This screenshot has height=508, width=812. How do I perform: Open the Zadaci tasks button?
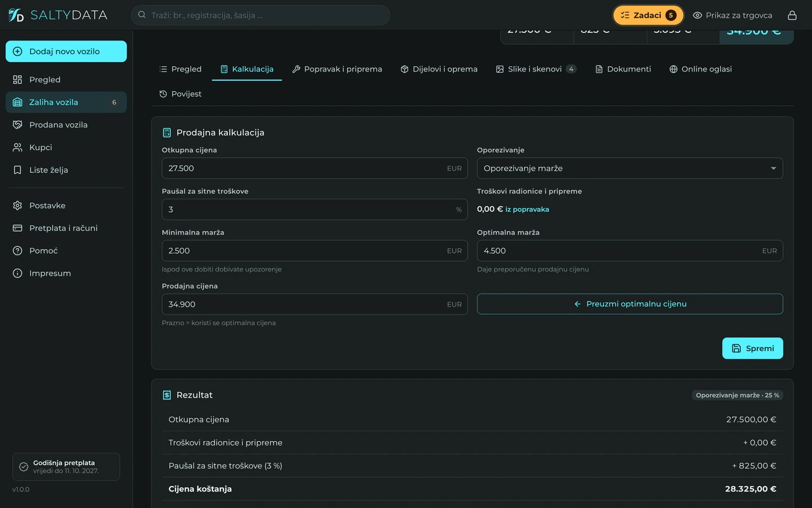648,15
